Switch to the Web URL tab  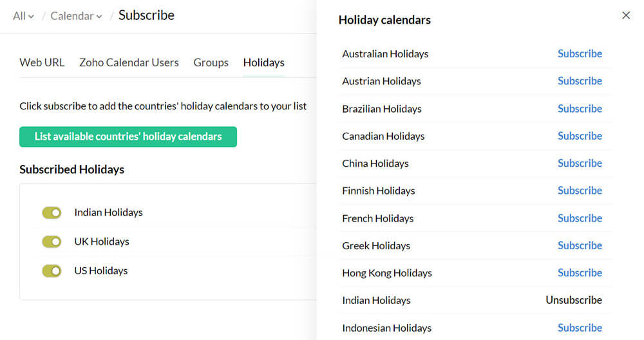42,62
